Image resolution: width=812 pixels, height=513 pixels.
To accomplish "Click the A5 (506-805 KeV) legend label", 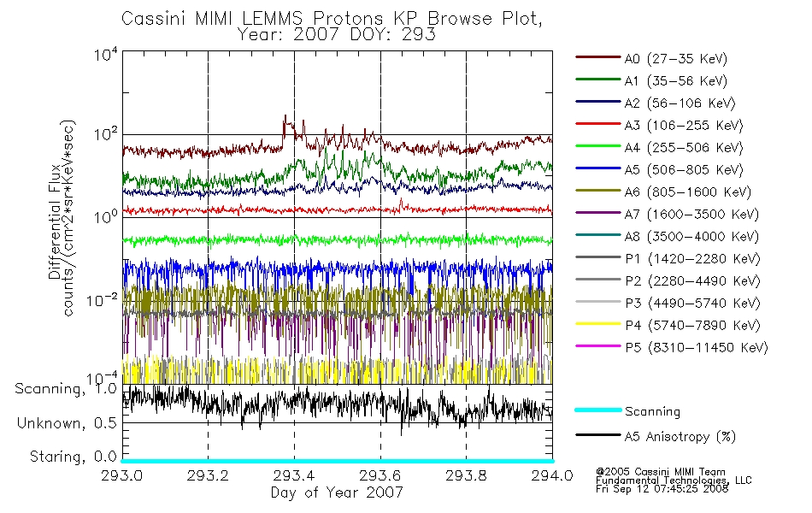I will [x=684, y=170].
